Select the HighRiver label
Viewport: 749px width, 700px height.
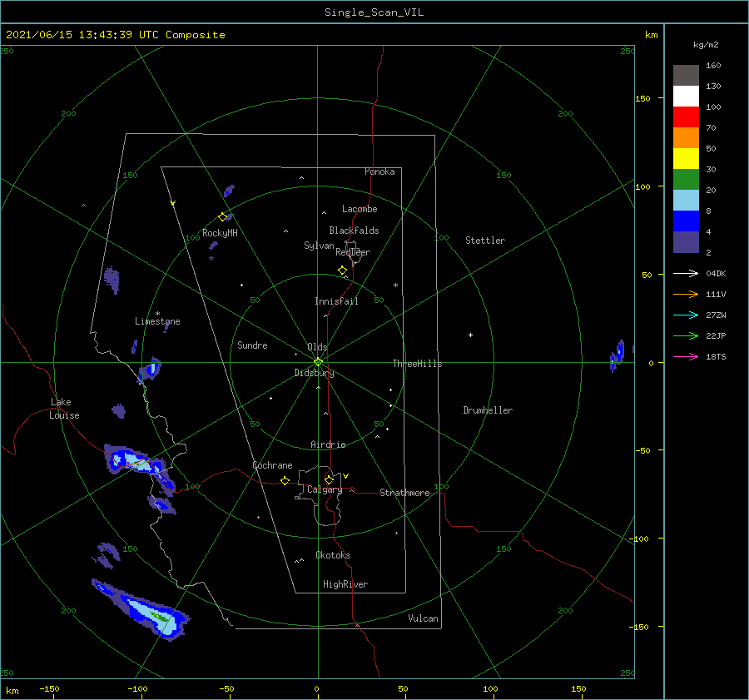(x=345, y=584)
